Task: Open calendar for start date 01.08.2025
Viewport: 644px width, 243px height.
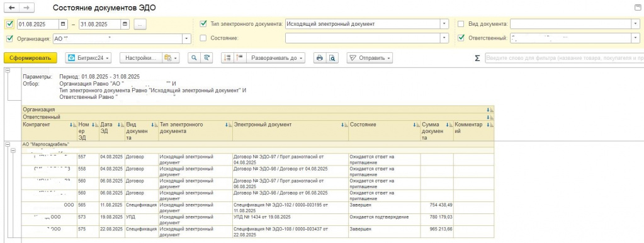Action: pos(63,24)
